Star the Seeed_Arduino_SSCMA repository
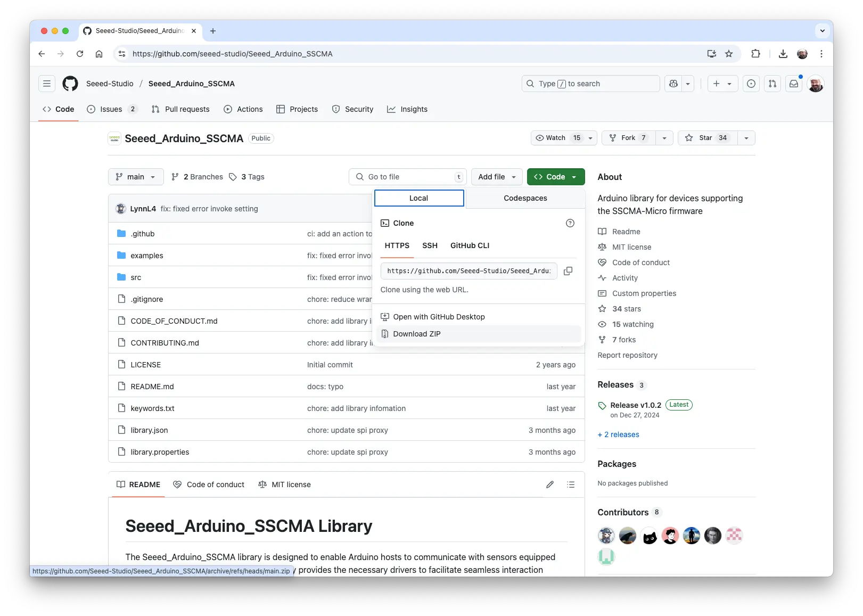 pos(707,138)
